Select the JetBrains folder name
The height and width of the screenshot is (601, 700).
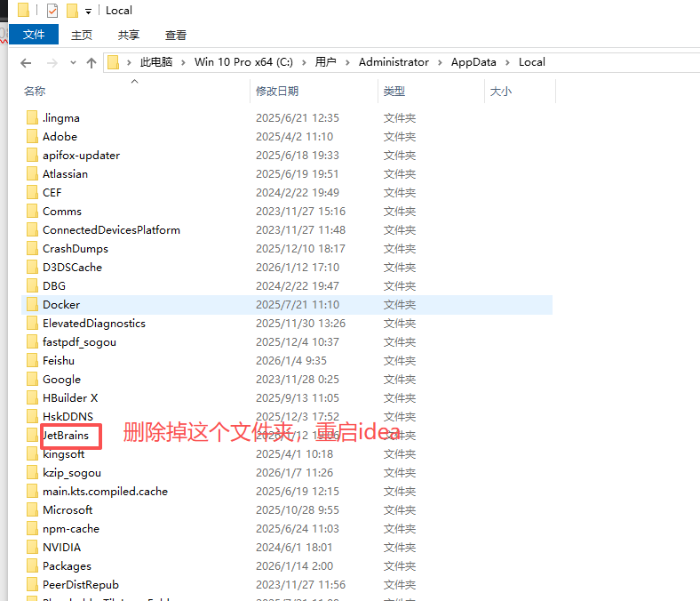coord(66,436)
